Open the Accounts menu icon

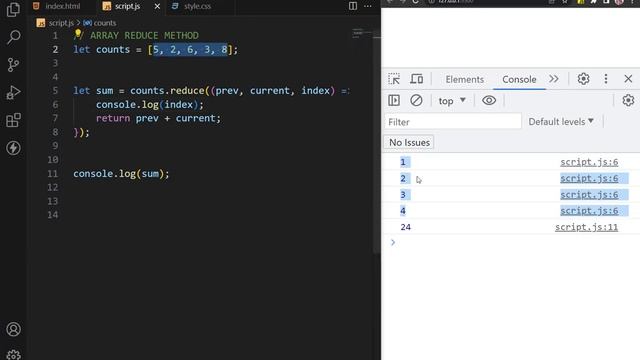(13, 329)
